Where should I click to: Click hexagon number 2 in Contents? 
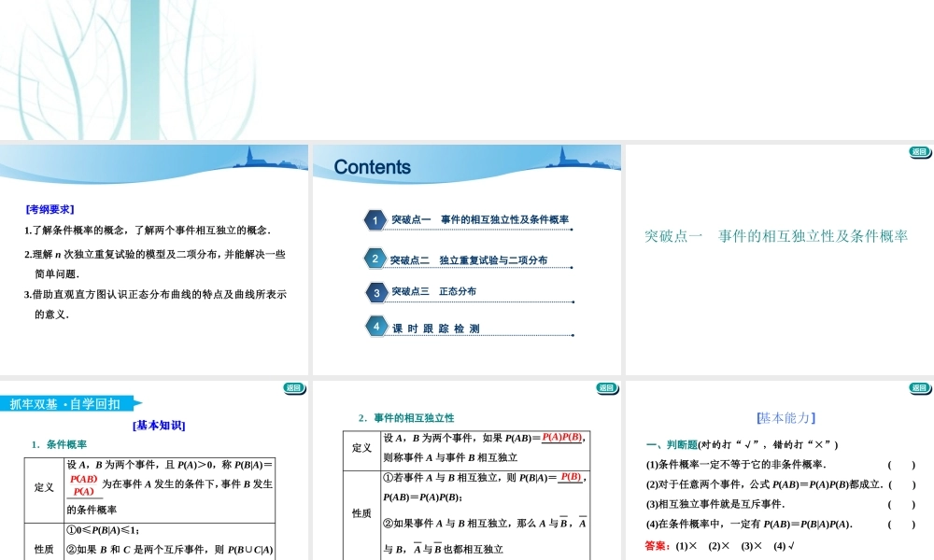pos(375,259)
